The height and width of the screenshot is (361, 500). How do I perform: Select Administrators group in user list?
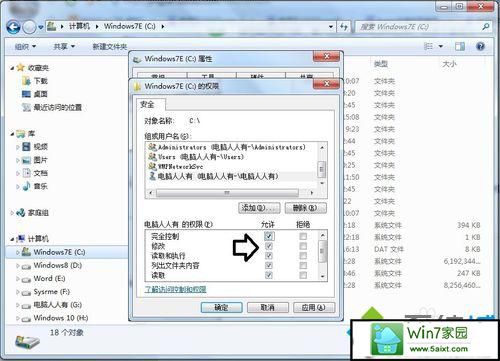coord(227,147)
